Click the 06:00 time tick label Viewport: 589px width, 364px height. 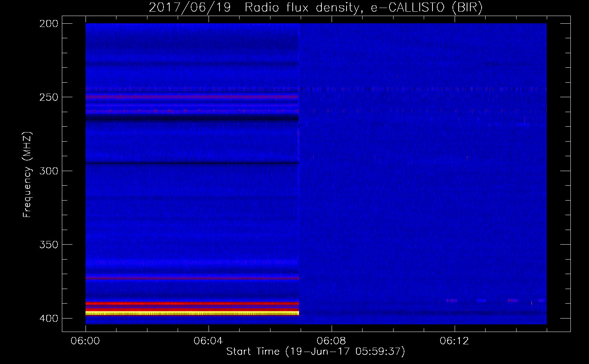[85, 341]
